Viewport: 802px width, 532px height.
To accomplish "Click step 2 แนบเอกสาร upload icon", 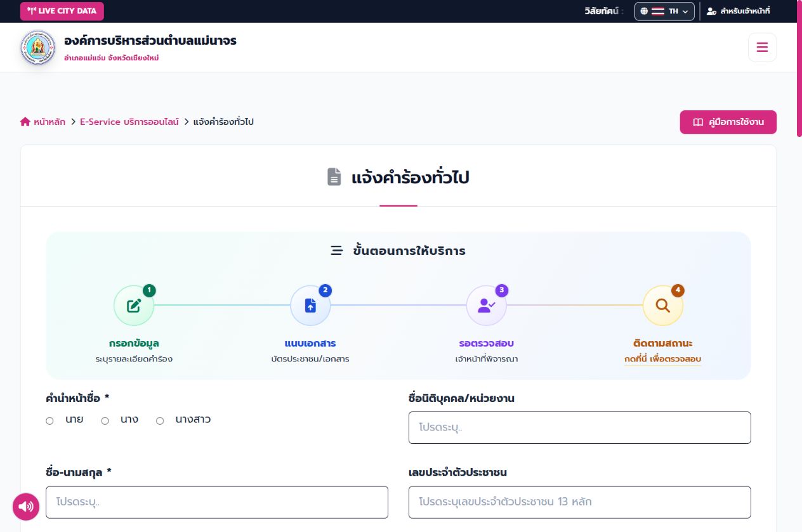I will click(310, 306).
